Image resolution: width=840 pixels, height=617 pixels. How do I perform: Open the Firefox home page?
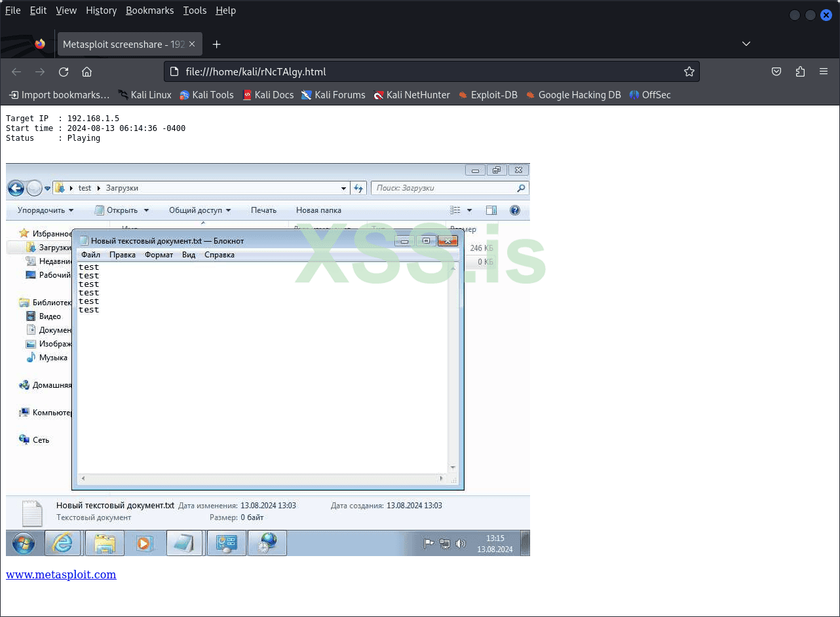tap(86, 71)
